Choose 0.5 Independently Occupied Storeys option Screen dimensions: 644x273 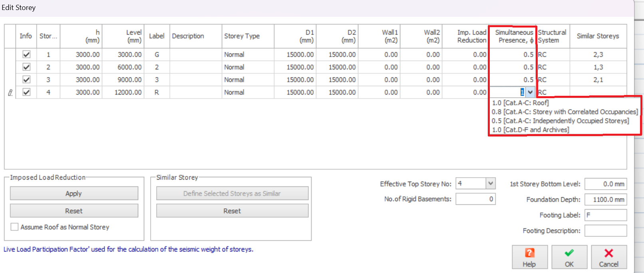click(x=560, y=121)
